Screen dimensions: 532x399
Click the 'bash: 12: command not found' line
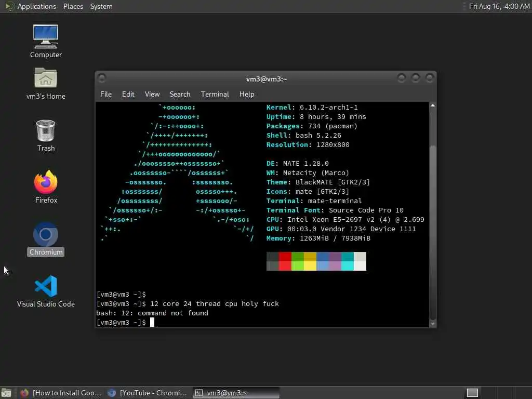point(152,313)
